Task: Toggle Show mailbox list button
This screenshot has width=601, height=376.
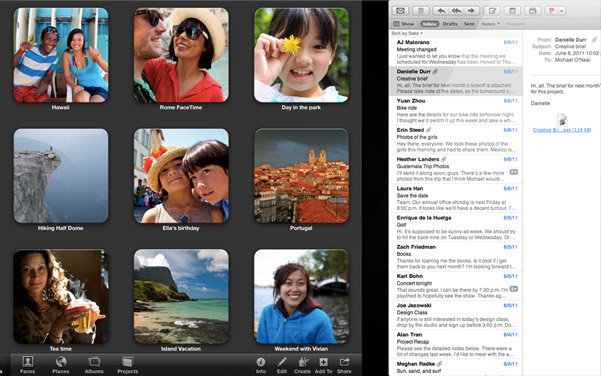Action: tap(403, 24)
